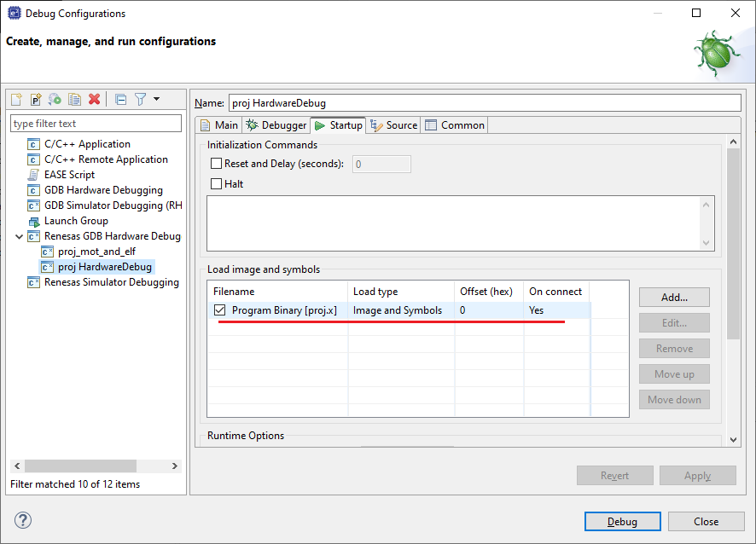Viewport: 756px width, 544px height.
Task: Click the type filter text field
Action: [x=96, y=124]
